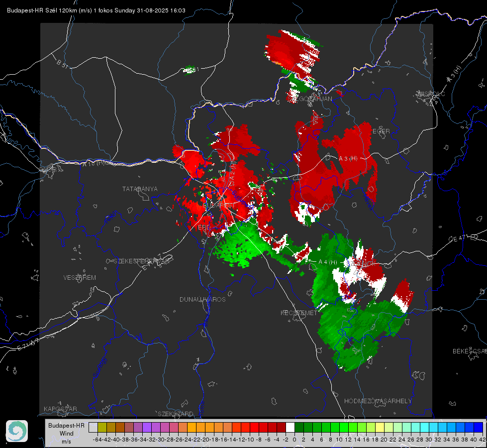Click the radar title text 'Budapest-HR Szél 120km'
The height and width of the screenshot is (448, 487).
tap(42, 10)
